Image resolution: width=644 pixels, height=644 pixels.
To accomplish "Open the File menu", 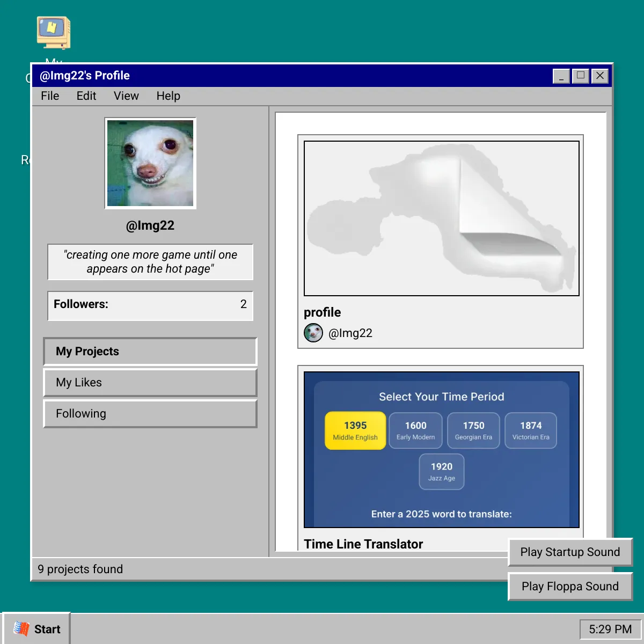I will pyautogui.click(x=50, y=96).
